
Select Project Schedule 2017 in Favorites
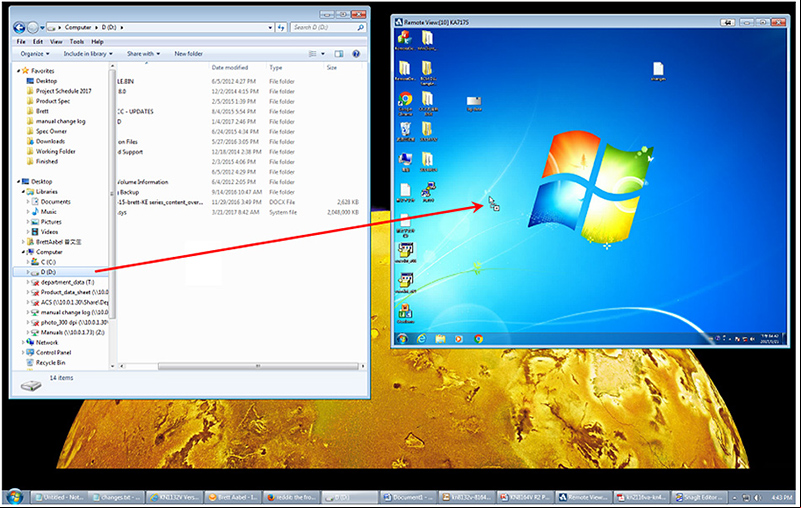point(63,91)
